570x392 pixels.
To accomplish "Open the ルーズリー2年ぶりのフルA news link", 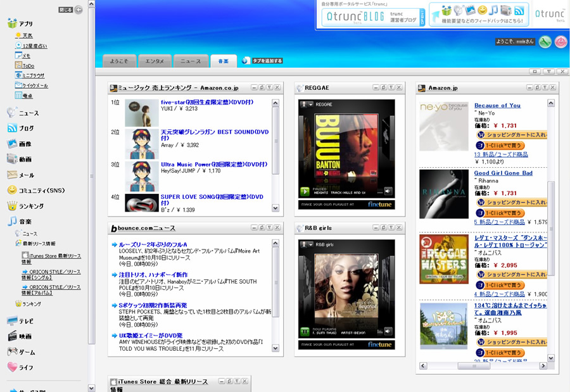I will point(153,244).
